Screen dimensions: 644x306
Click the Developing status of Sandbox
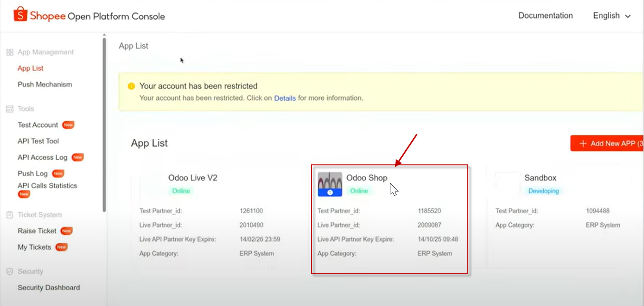(x=544, y=191)
